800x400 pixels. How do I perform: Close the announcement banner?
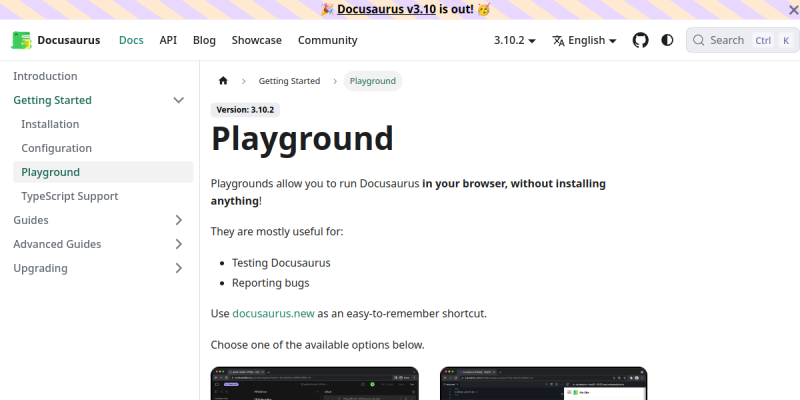pyautogui.click(x=793, y=10)
